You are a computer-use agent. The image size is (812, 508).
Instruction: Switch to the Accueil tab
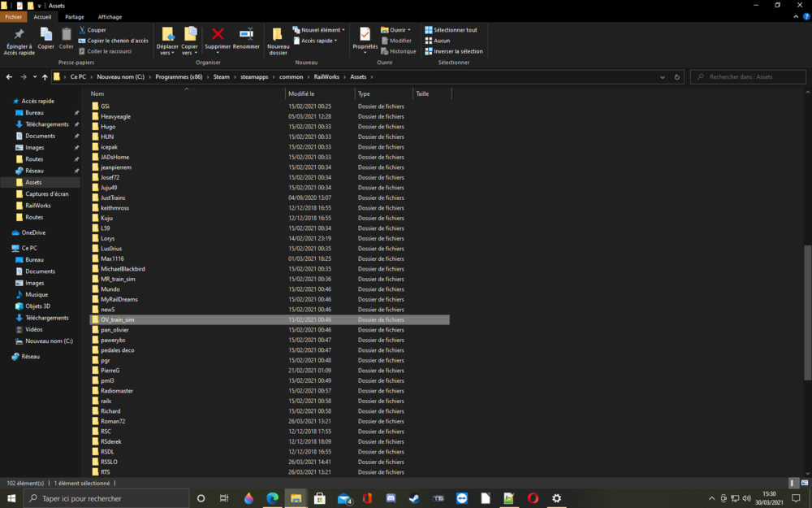pyautogui.click(x=42, y=17)
